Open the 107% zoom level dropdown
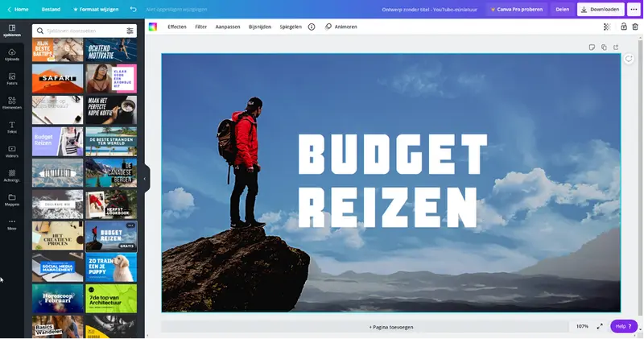The height and width of the screenshot is (339, 644). [582, 326]
